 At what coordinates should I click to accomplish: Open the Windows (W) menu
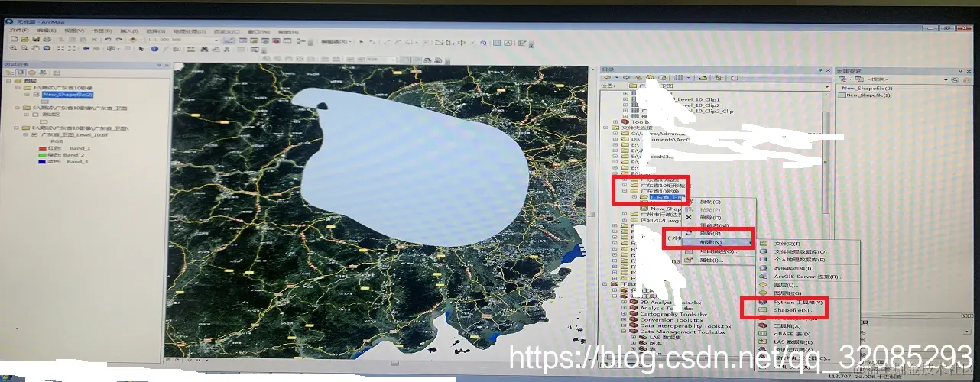[x=259, y=31]
